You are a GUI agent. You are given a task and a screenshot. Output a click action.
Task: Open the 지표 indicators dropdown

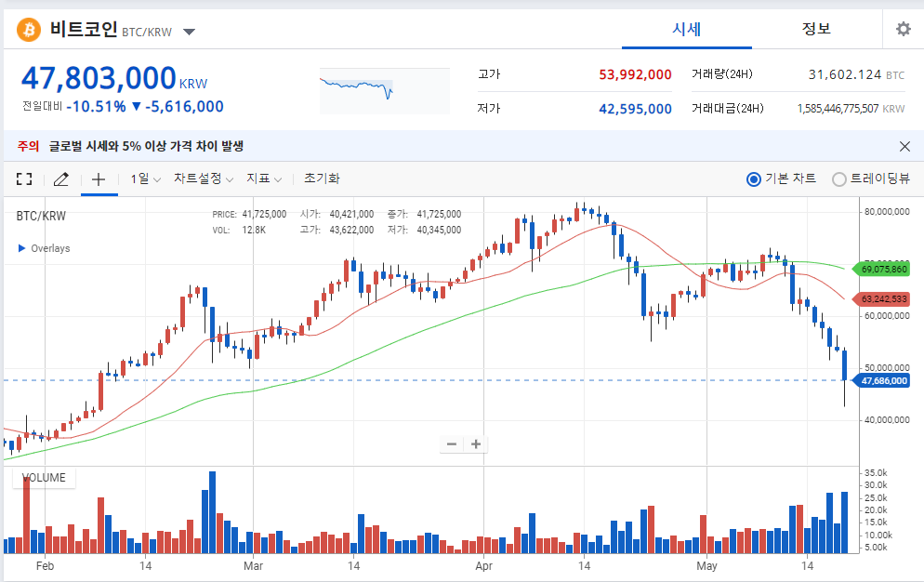pyautogui.click(x=263, y=179)
